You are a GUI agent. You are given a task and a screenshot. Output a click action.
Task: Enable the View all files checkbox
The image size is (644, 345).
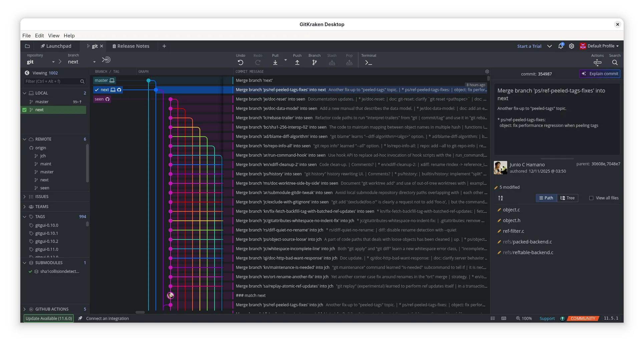point(591,198)
